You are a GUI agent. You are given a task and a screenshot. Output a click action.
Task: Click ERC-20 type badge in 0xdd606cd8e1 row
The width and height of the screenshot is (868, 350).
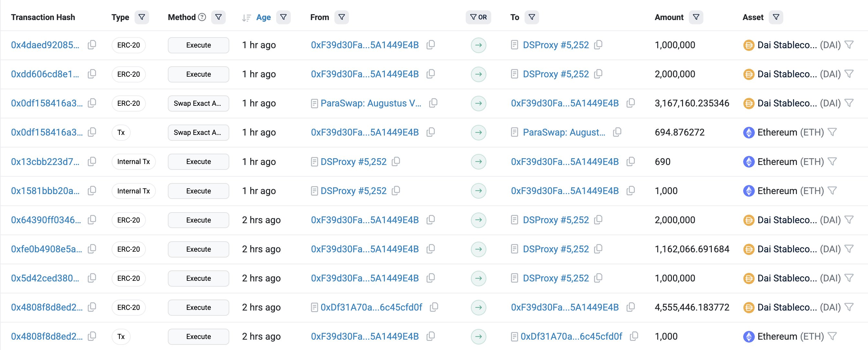coord(128,74)
